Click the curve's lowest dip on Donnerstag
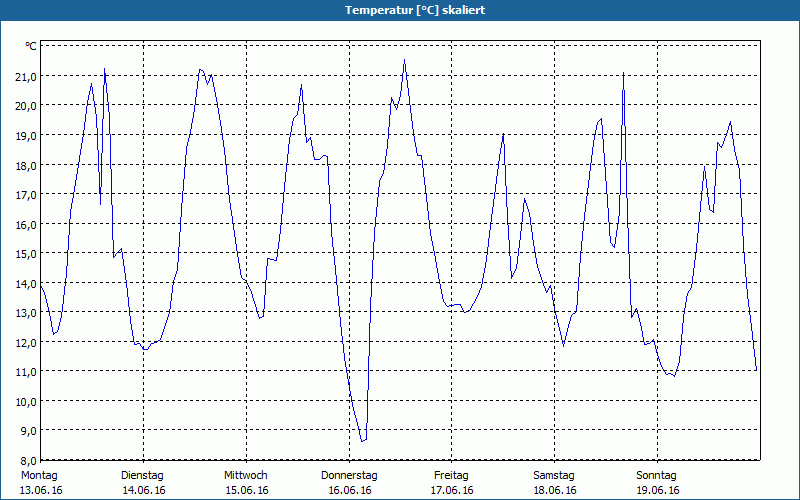Image resolution: width=800 pixels, height=500 pixels. coord(362,441)
